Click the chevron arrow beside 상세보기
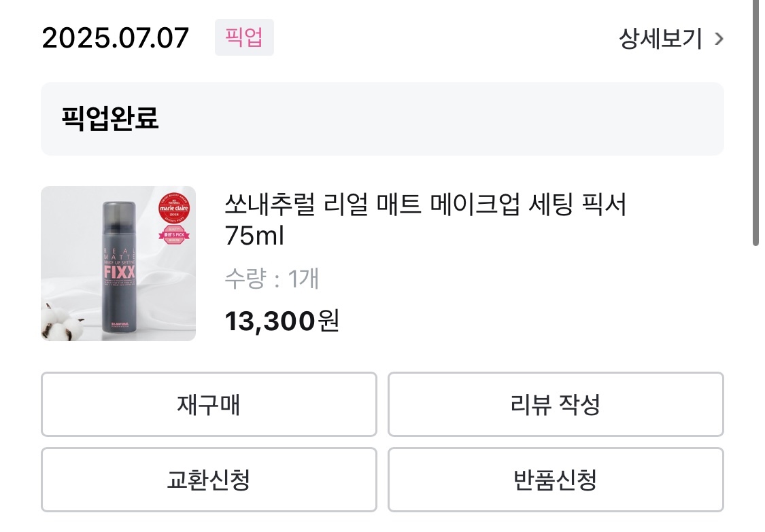Screen dimensions: 765x532 coord(719,39)
